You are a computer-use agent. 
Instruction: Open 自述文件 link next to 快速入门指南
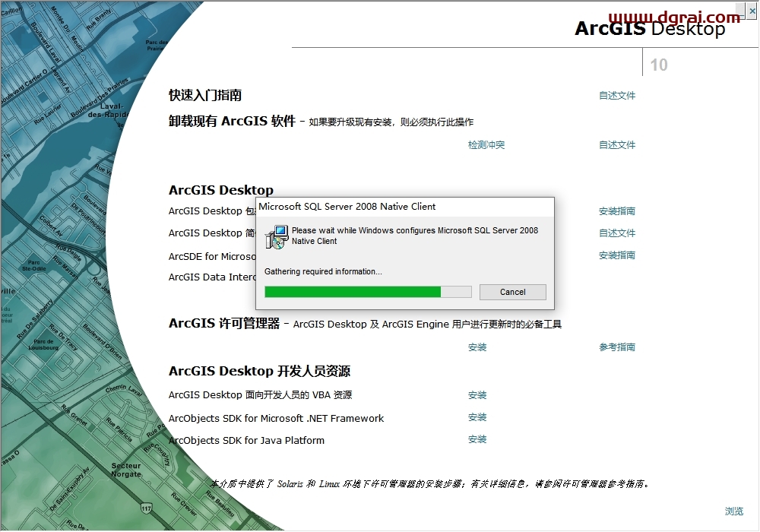click(x=617, y=96)
